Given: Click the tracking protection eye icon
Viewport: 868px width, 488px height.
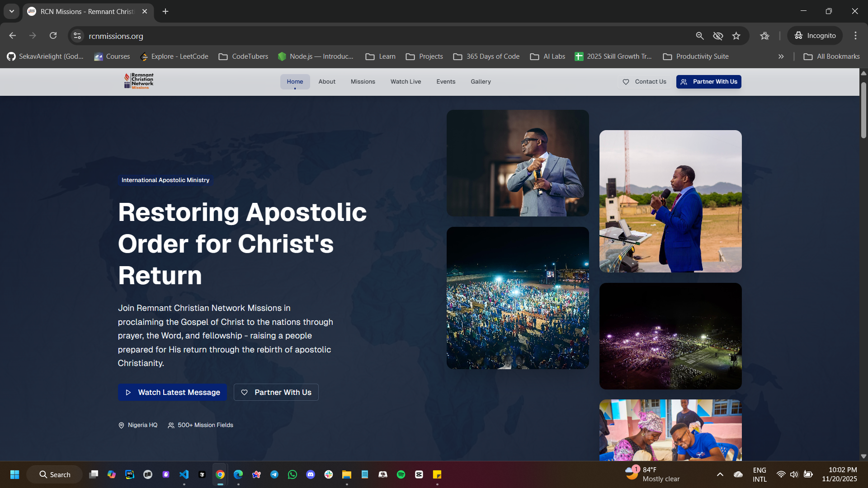Looking at the screenshot, I should click(718, 36).
